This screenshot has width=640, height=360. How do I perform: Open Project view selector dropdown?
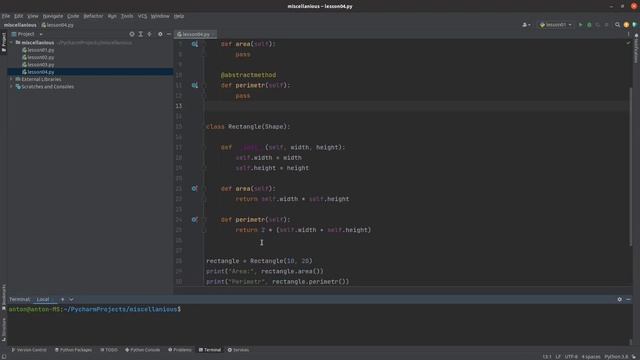click(27, 34)
